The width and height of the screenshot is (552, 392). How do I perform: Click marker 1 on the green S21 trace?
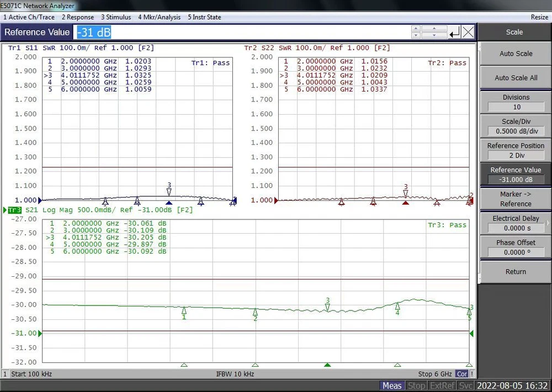pos(184,310)
